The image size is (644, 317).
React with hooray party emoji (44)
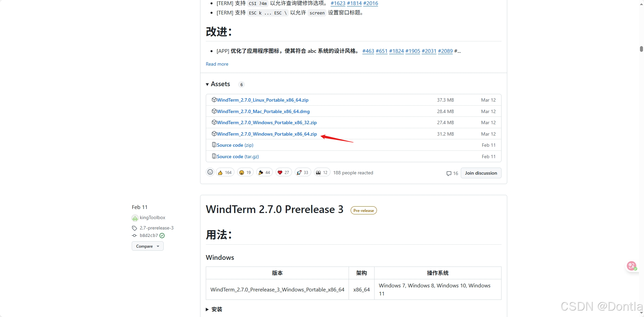click(x=264, y=173)
